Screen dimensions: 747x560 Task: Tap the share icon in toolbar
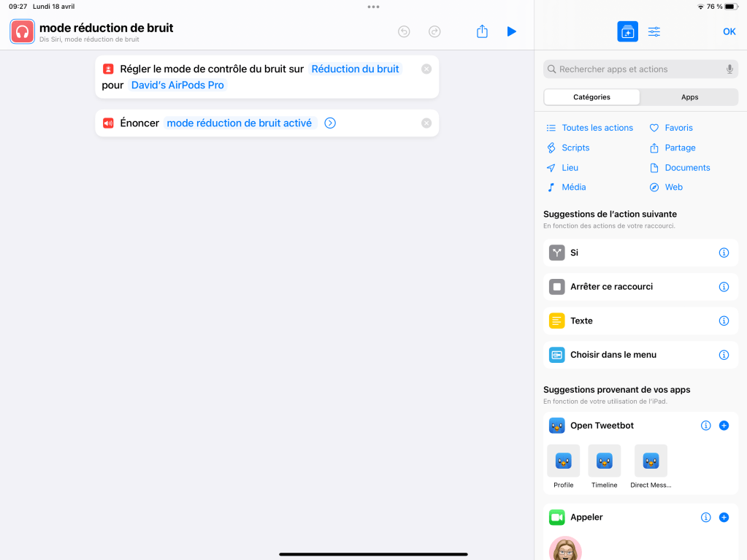(x=481, y=31)
